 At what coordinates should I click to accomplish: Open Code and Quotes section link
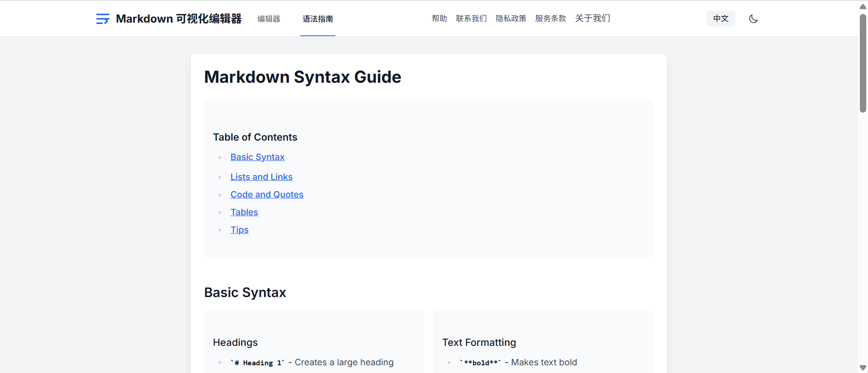click(267, 194)
